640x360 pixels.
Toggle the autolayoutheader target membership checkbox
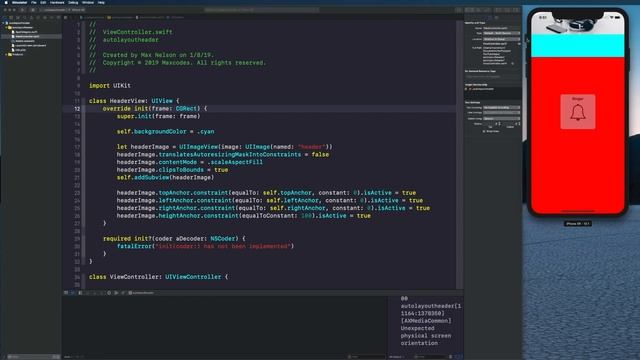tap(467, 89)
